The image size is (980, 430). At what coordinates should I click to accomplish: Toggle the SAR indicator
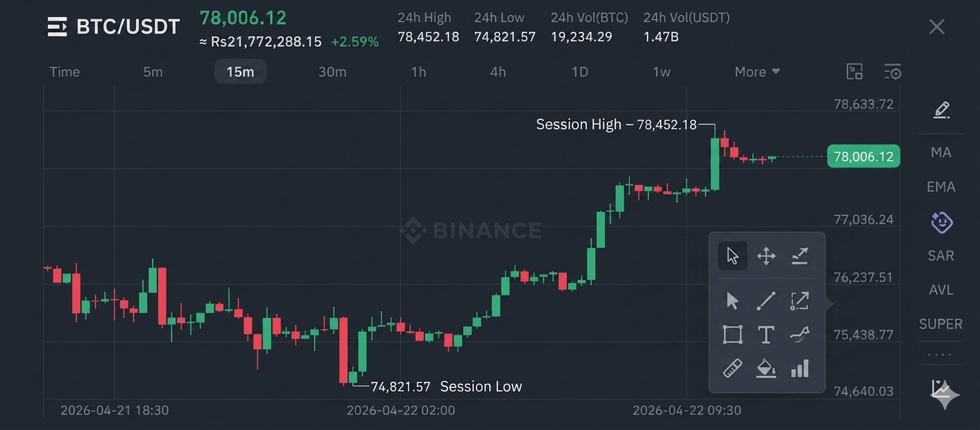(x=941, y=256)
